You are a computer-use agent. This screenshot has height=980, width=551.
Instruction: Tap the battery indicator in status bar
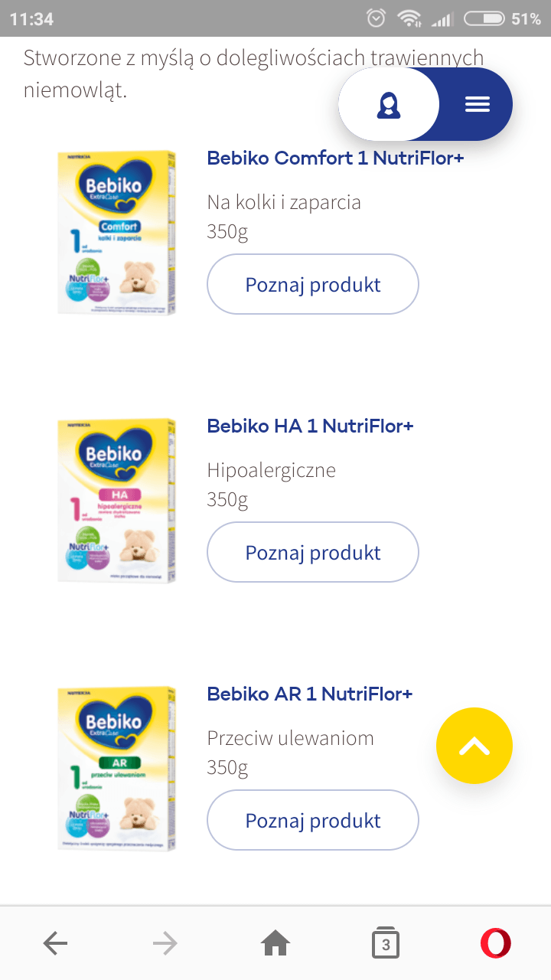[x=484, y=18]
